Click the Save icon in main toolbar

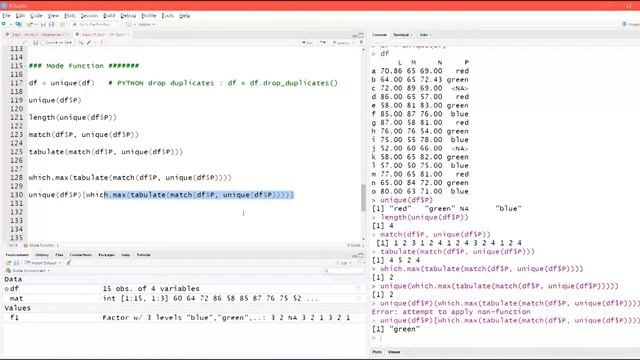(x=43, y=24)
